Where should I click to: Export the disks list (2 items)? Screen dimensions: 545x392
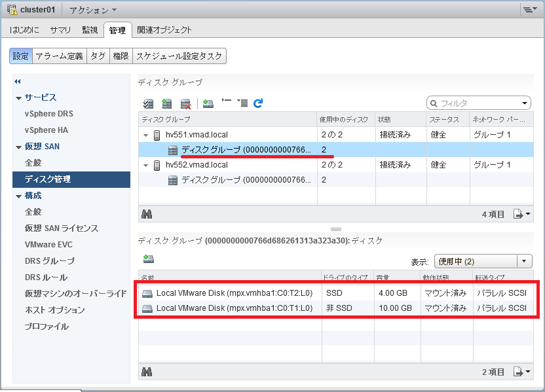[521, 372]
